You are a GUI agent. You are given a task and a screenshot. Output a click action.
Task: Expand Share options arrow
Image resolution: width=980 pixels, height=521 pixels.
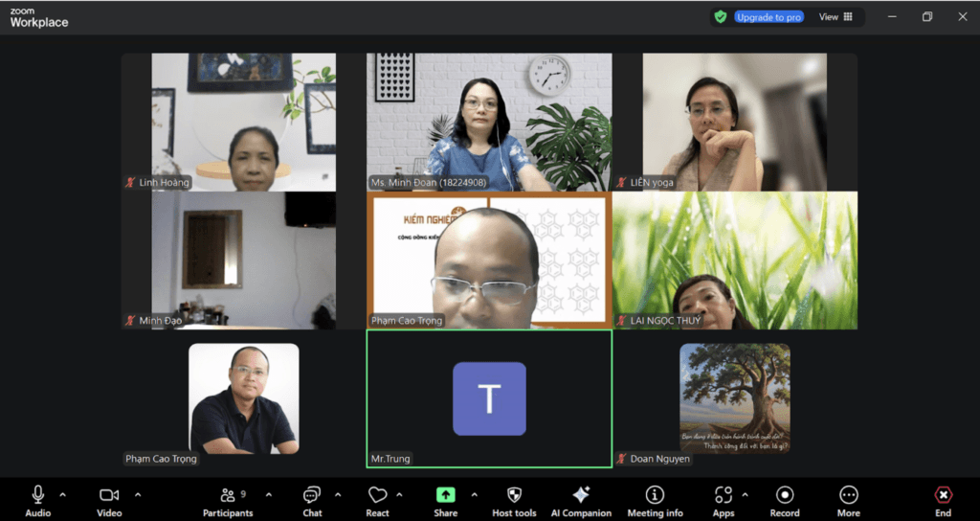tap(474, 495)
